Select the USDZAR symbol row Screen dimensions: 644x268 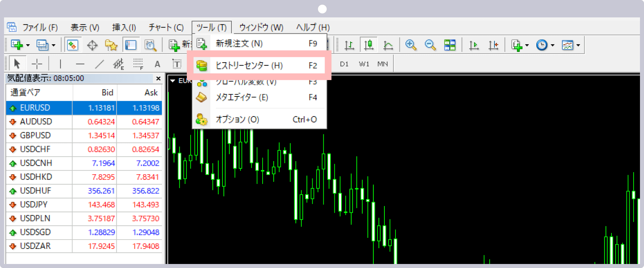pyautogui.click(x=84, y=246)
